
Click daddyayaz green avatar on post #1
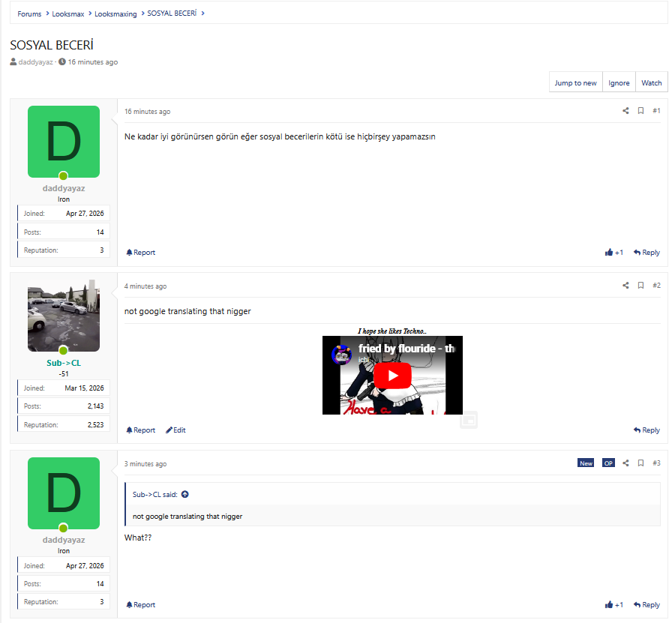tap(64, 142)
